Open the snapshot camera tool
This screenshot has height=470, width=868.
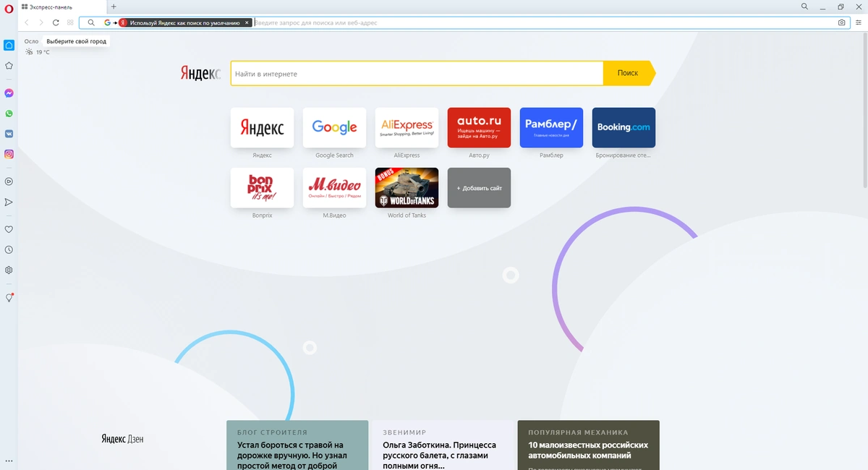point(841,22)
